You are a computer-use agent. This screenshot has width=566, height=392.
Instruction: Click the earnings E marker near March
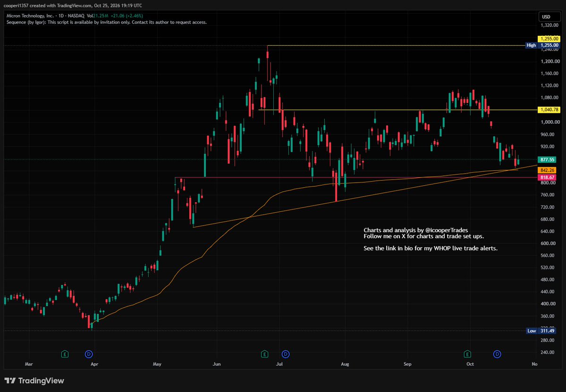pos(65,354)
